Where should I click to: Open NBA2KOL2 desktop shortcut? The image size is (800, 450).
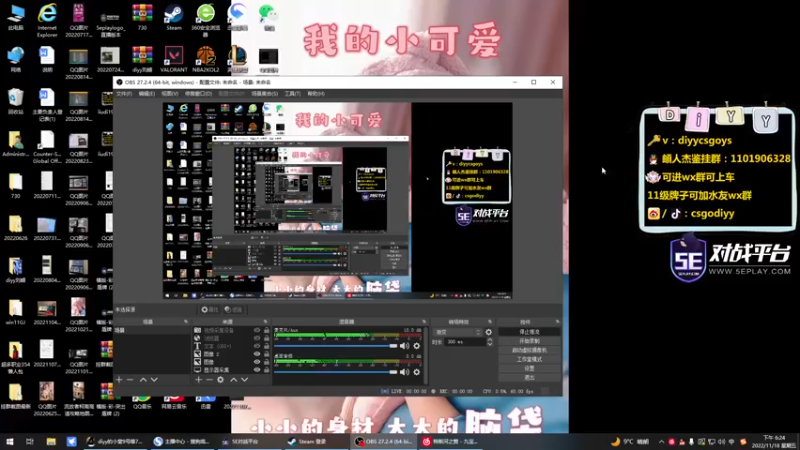click(206, 59)
